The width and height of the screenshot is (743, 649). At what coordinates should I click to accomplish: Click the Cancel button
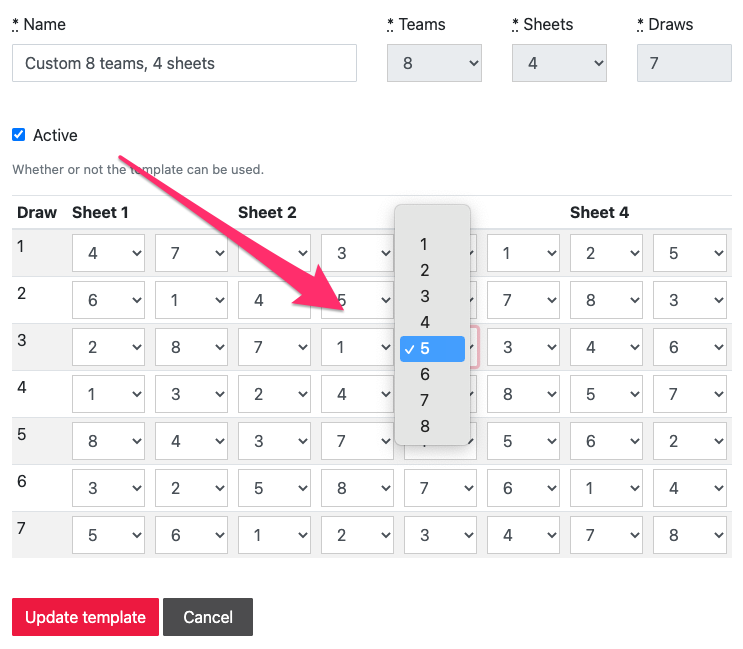coord(208,617)
